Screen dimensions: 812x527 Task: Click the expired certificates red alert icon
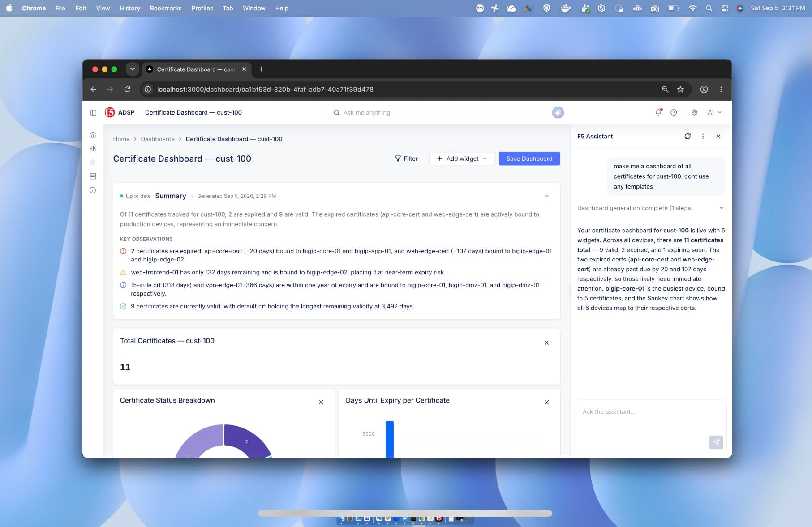click(123, 251)
